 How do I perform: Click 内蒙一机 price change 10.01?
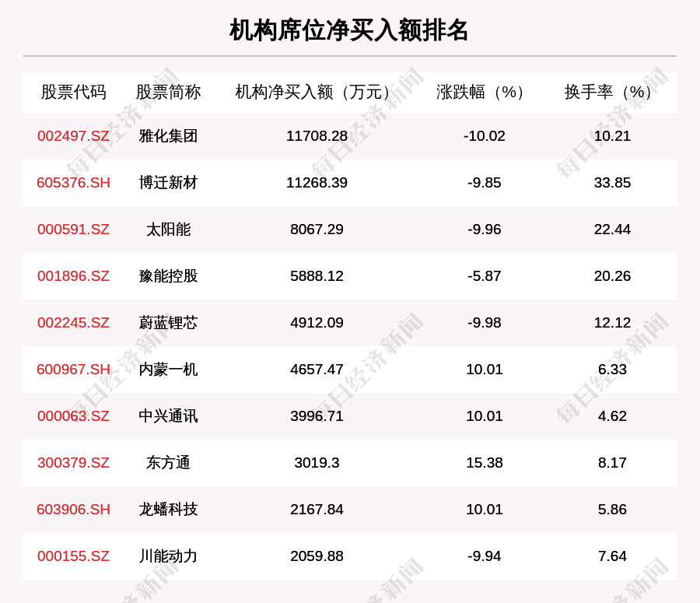485,370
